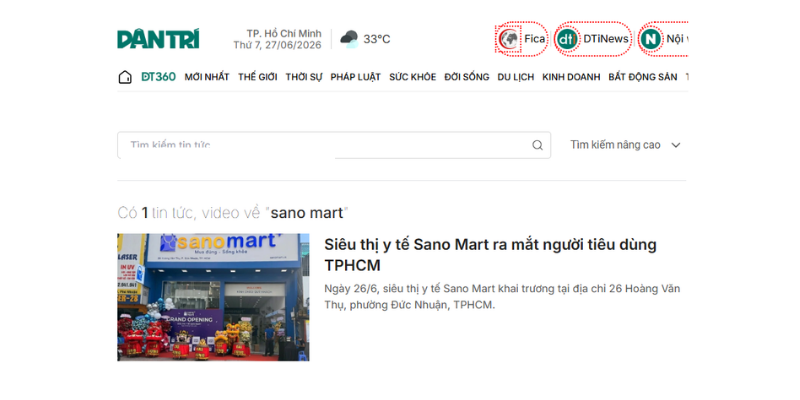The image size is (800, 400).
Task: Go to ĐỜI SỐNG section
Action: (x=467, y=77)
